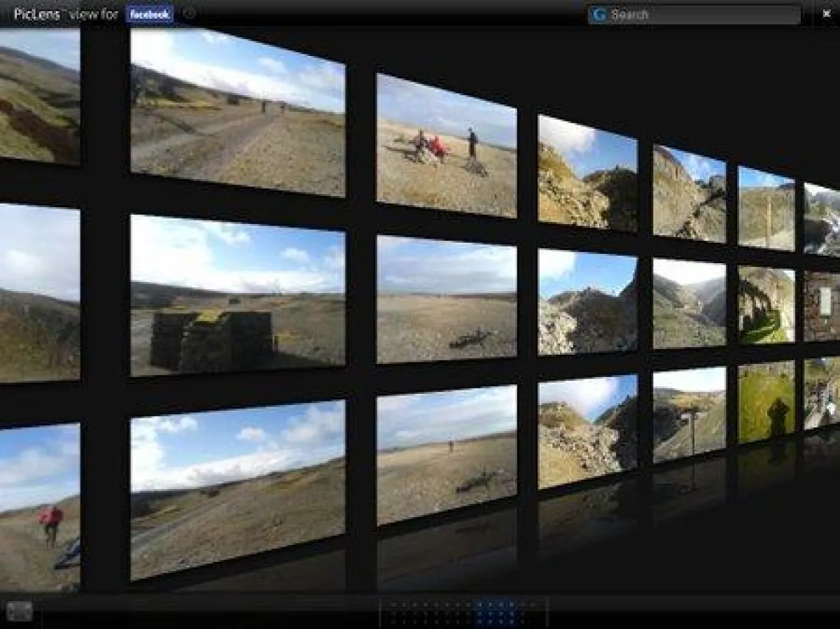
Task: Select middle-row photo of bike lying on ground
Action: coord(446,300)
